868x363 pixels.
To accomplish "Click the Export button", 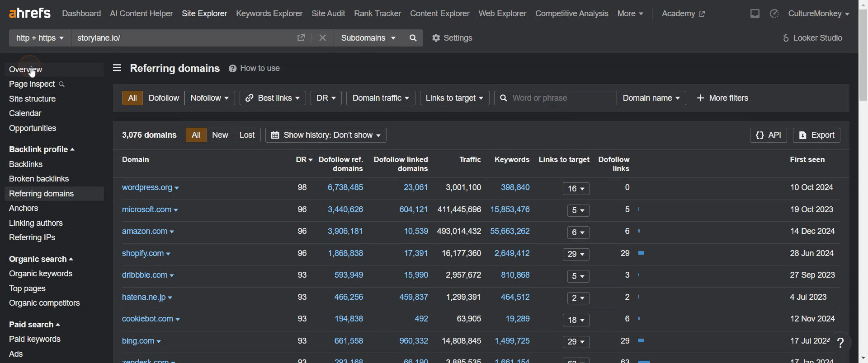I will [817, 135].
